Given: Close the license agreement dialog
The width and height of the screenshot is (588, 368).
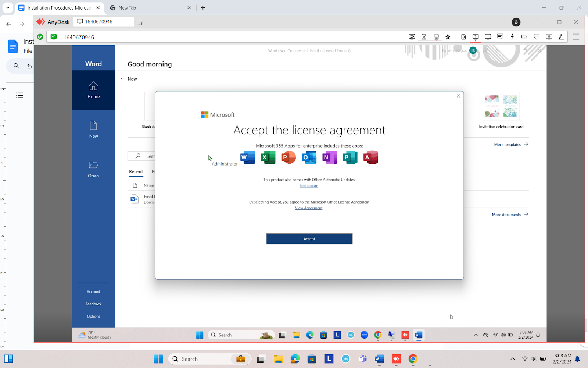Looking at the screenshot, I should (x=458, y=96).
